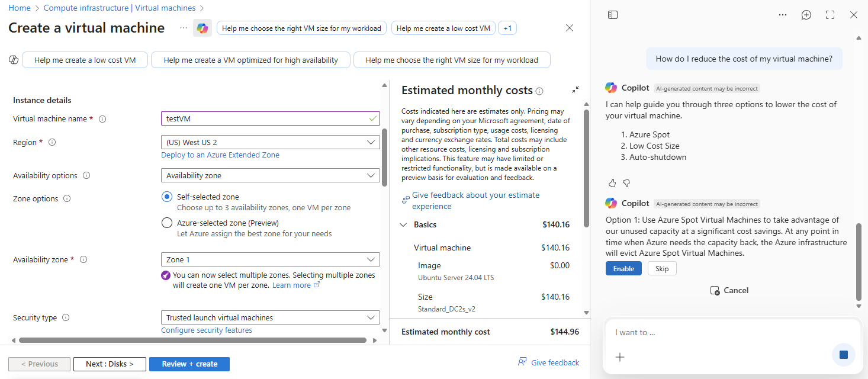Enable Azure Spot option in Copilot

623,269
